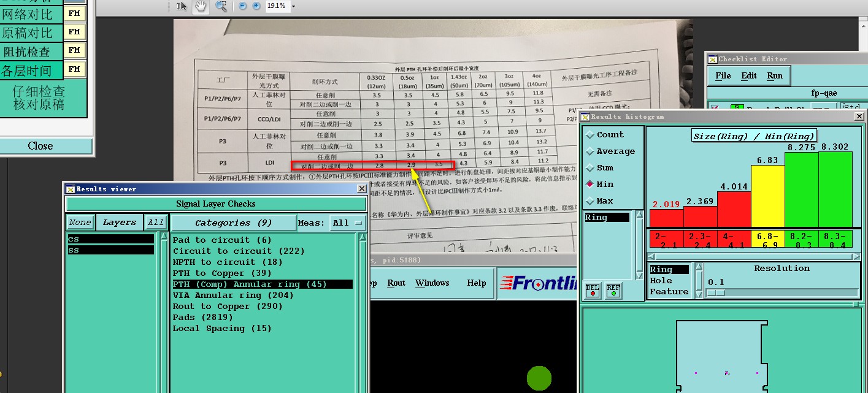Click the zoom out minus button
Image resolution: width=868 pixels, height=393 pixels.
[x=243, y=6]
